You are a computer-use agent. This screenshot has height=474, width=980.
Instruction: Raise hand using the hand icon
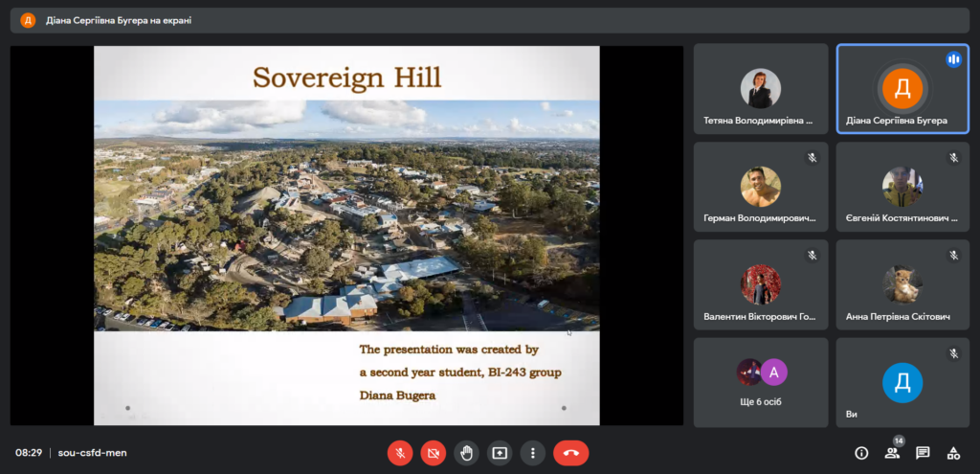pos(466,453)
